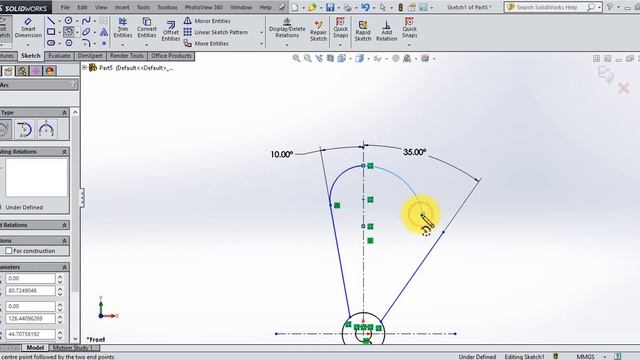Open the Convert Entities tool
Viewport: 640px width, 360px height.
coord(147,28)
